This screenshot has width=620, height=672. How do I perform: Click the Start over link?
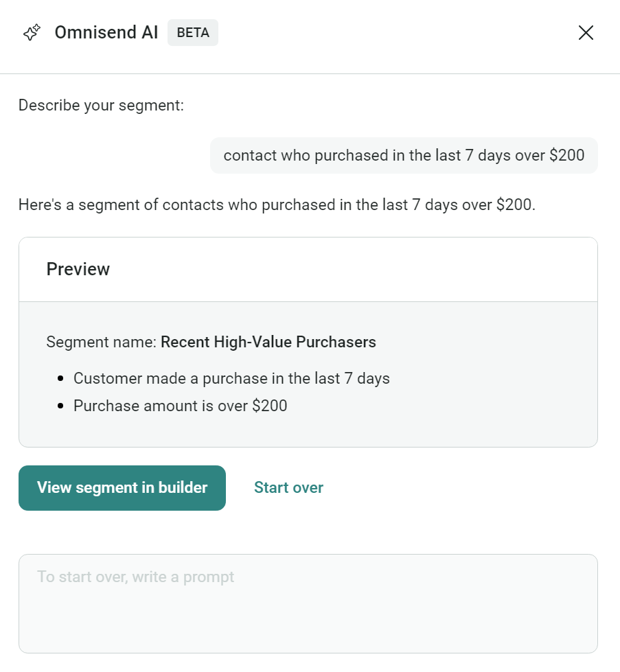point(288,488)
